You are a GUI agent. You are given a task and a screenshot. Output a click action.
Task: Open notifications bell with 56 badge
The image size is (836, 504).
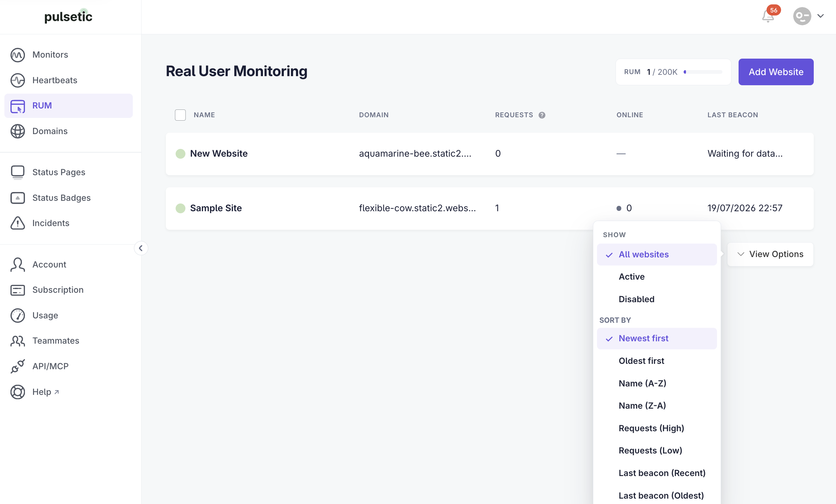coord(768,16)
